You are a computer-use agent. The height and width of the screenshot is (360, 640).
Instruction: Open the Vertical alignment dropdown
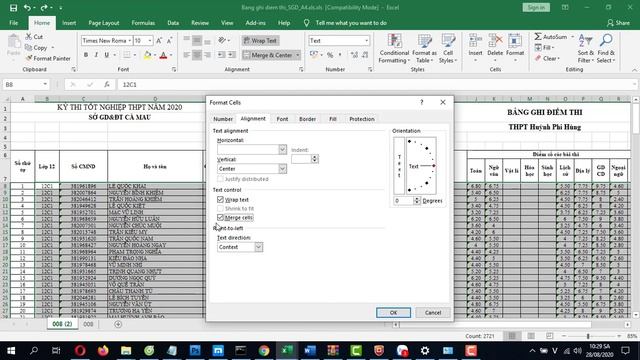click(x=282, y=169)
